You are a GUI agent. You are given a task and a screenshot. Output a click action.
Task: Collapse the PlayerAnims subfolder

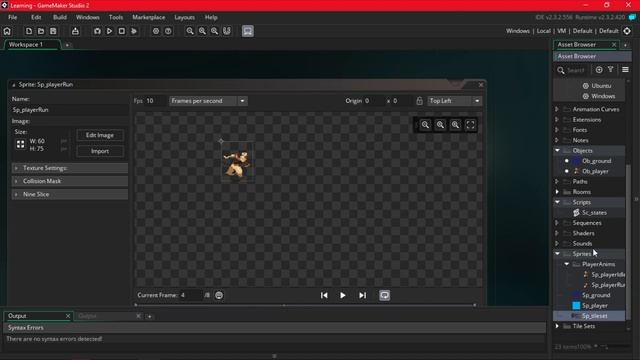point(567,264)
